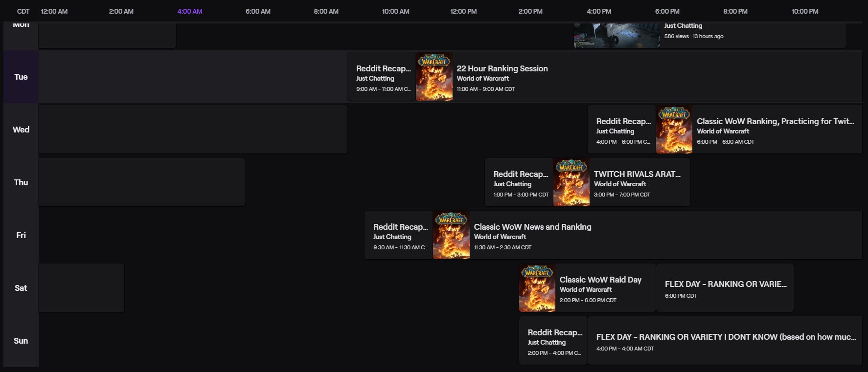
Task: Click the 10:00 PM time header
Action: [805, 11]
